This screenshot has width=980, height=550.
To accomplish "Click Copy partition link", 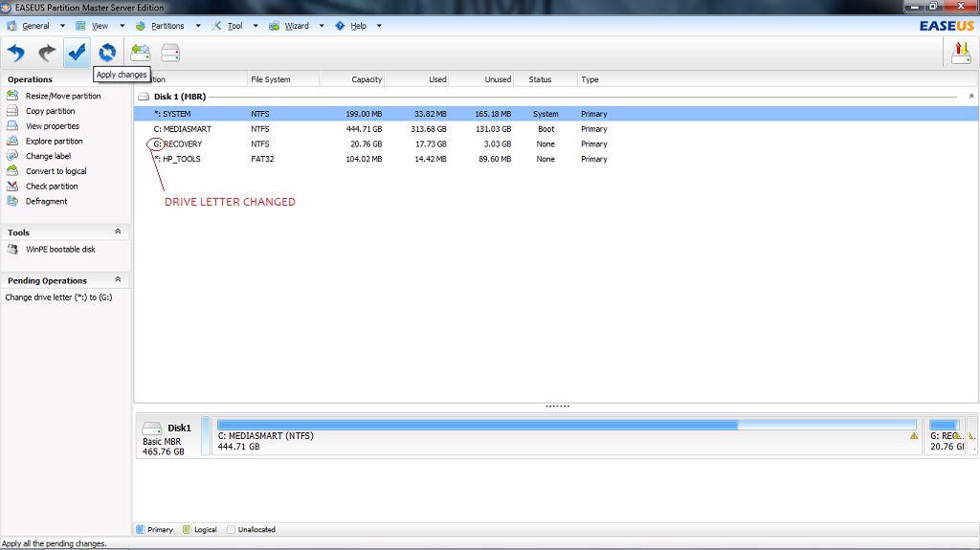I will tap(50, 111).
